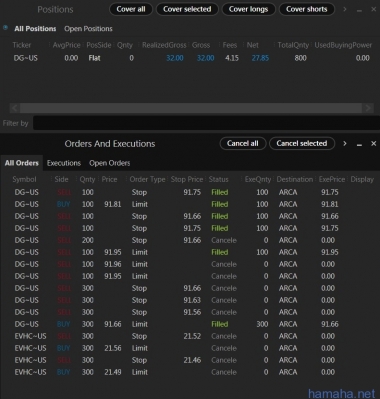Click Positions scrollbar left arrow

[x=14, y=108]
